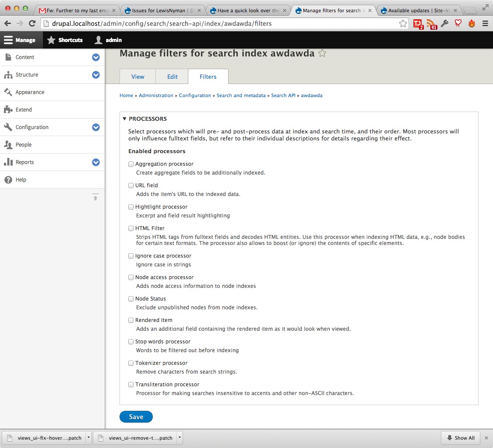This screenshot has height=448, width=493.
Task: Reload the page with refresh icon
Action: [x=32, y=24]
